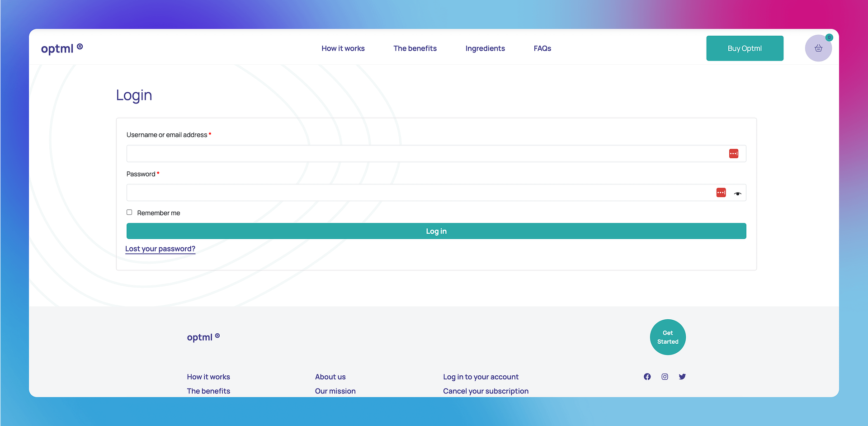
Task: Open footer link Our mission
Action: [x=335, y=391]
